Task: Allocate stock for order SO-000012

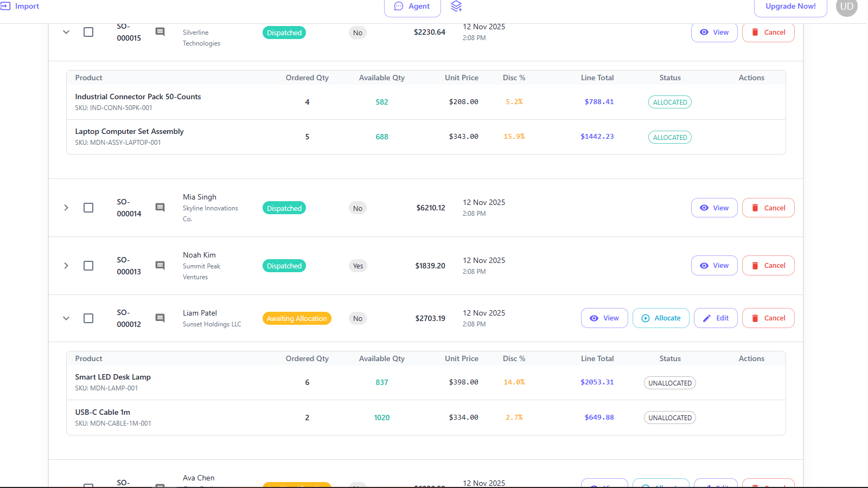Action: pyautogui.click(x=661, y=318)
